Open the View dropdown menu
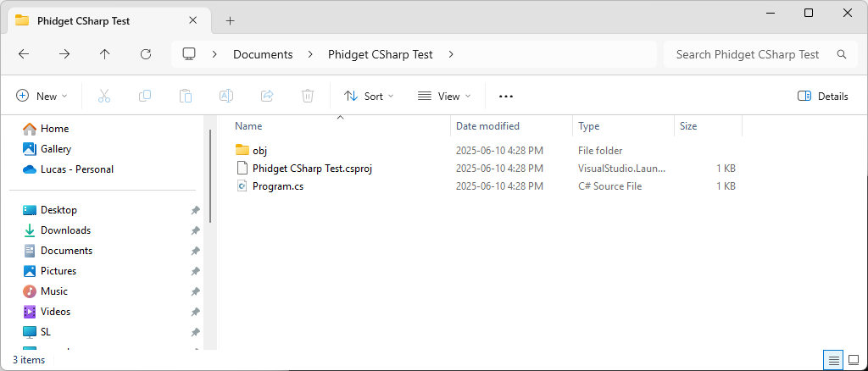This screenshot has width=868, height=371. (444, 97)
